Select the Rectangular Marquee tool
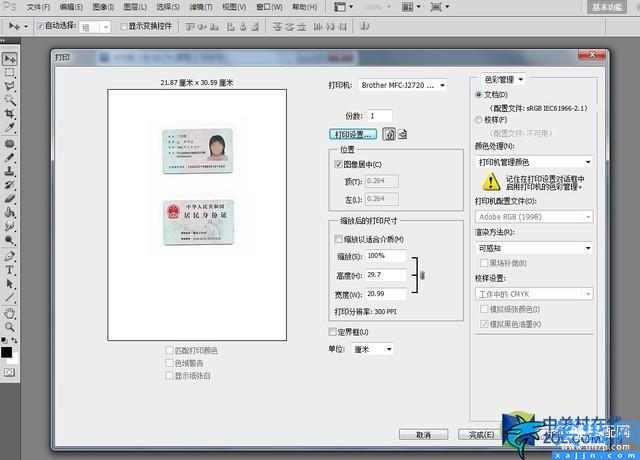The height and width of the screenshot is (460, 640). [x=9, y=73]
